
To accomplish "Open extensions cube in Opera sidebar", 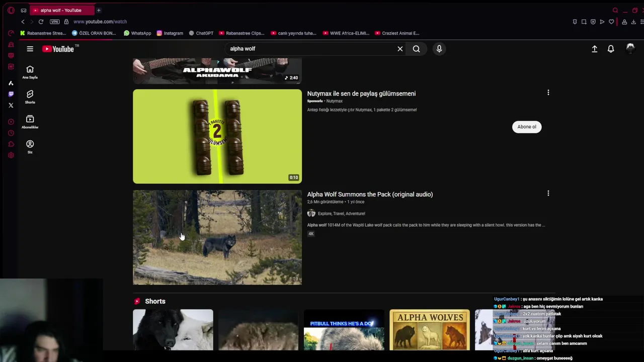I will coord(11,144).
